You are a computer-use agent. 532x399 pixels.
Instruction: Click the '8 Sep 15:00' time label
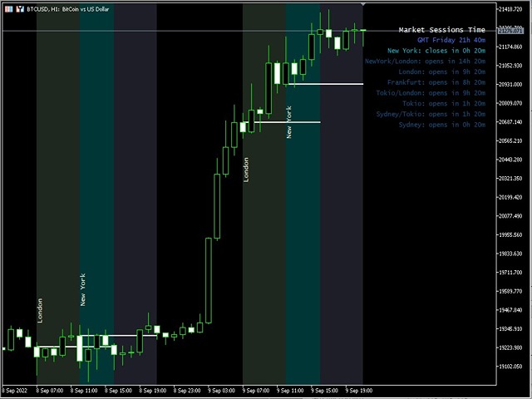pos(118,391)
